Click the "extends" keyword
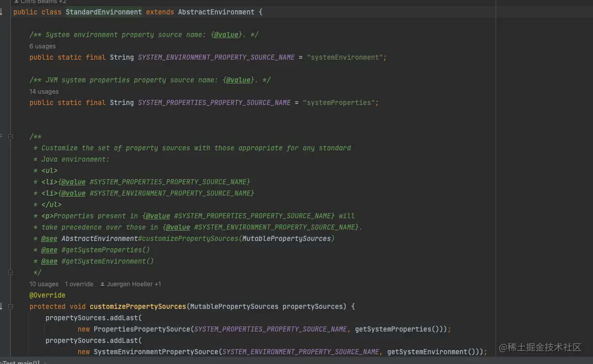This screenshot has height=364, width=593. [160, 12]
